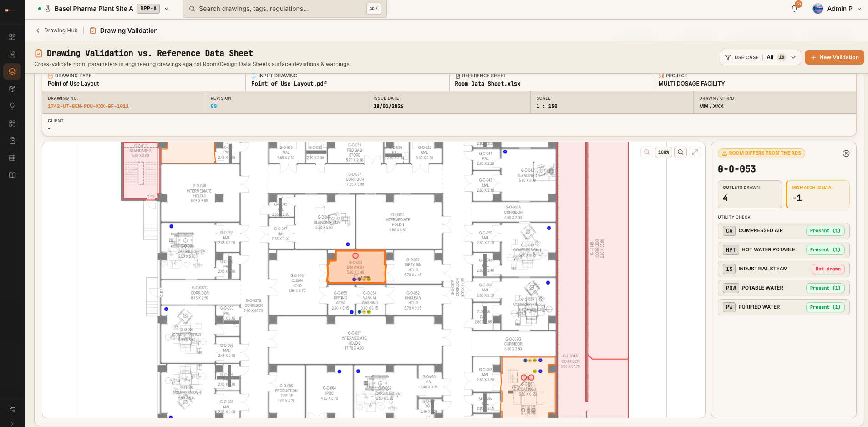Open the documents icon in sidebar
The image size is (868, 427).
[x=12, y=54]
